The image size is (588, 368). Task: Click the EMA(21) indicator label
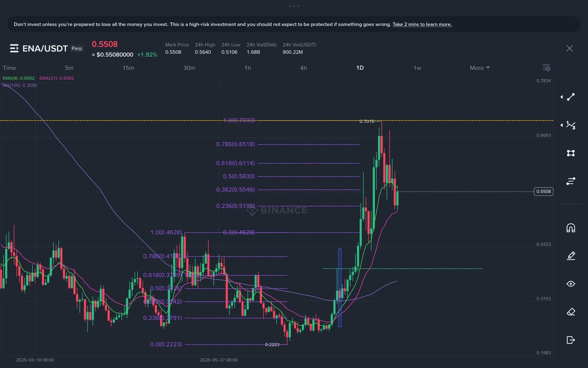[x=57, y=78]
